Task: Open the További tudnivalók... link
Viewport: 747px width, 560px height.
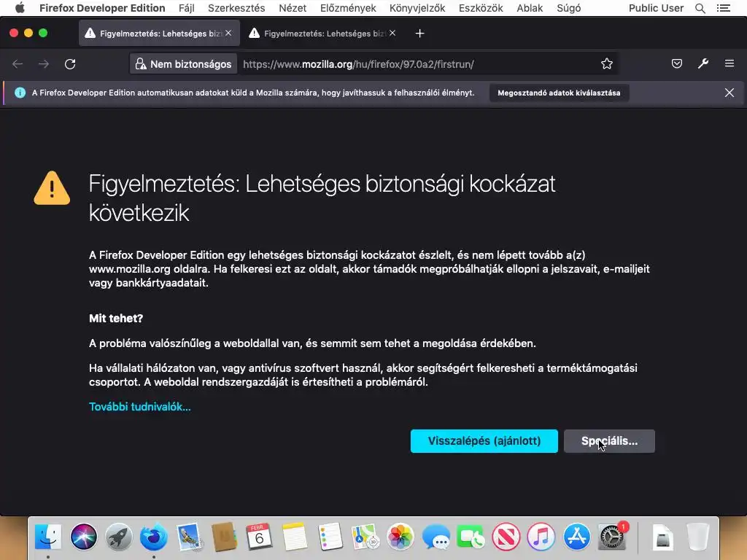Action: pyautogui.click(x=139, y=407)
